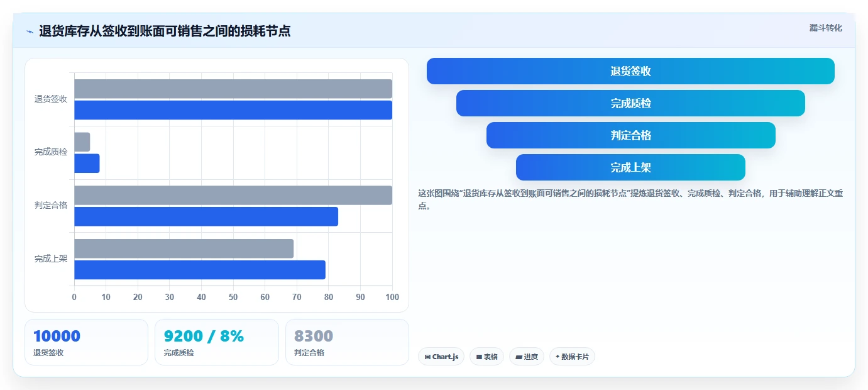The image size is (868, 390).
Task: Select the 完成上架 funnel stage bar
Action: (x=630, y=167)
